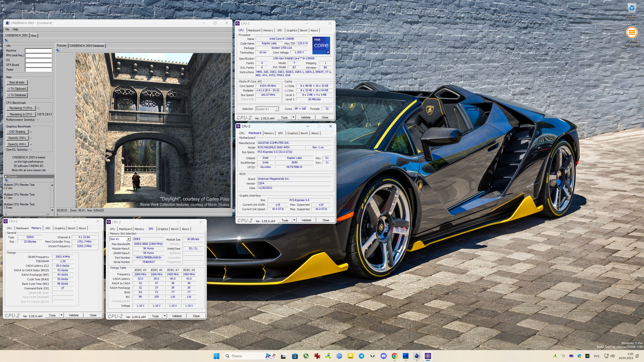Open network status in system tray

[x=606, y=356]
